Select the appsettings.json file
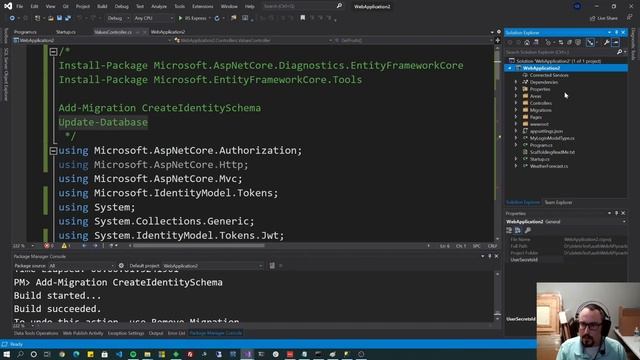The width and height of the screenshot is (640, 360). (546, 131)
